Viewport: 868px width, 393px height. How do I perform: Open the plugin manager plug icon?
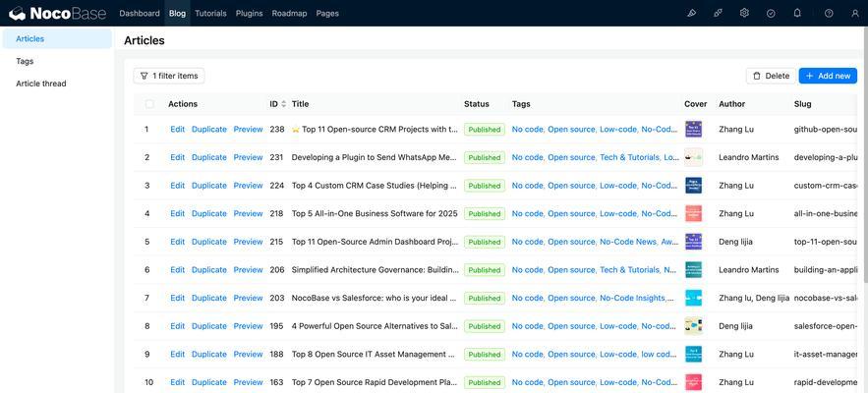click(x=718, y=14)
